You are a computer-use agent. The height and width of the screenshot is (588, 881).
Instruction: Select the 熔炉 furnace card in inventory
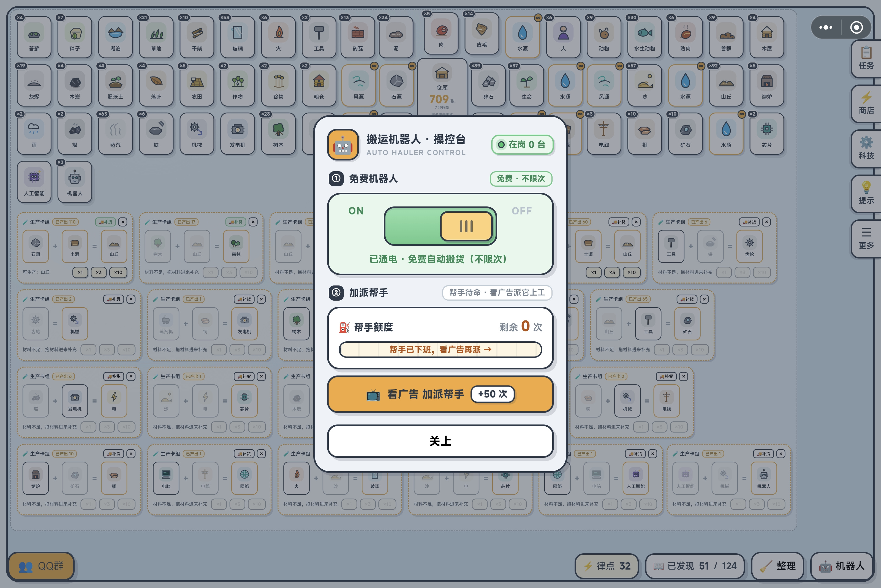(x=767, y=85)
